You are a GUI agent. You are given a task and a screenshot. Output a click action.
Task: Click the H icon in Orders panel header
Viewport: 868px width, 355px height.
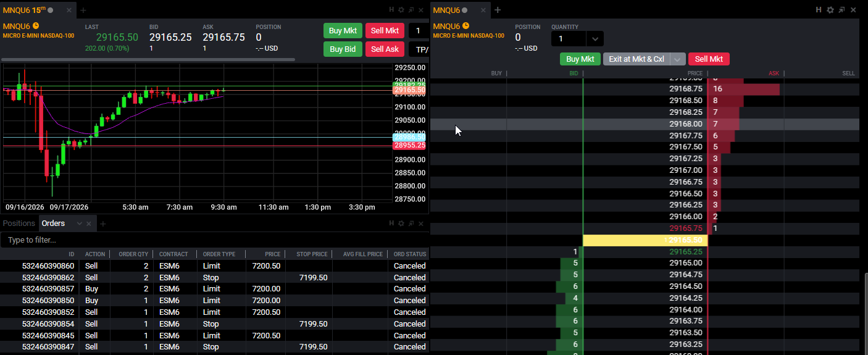click(x=391, y=223)
